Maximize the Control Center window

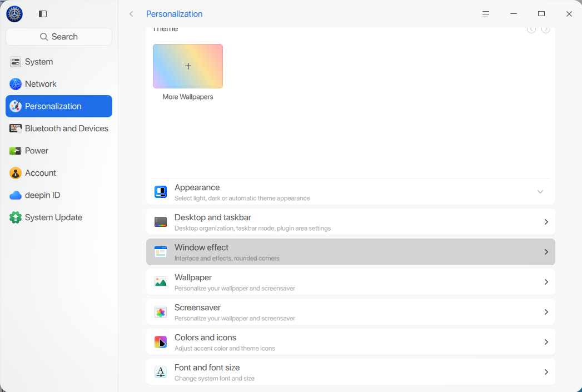tap(541, 14)
